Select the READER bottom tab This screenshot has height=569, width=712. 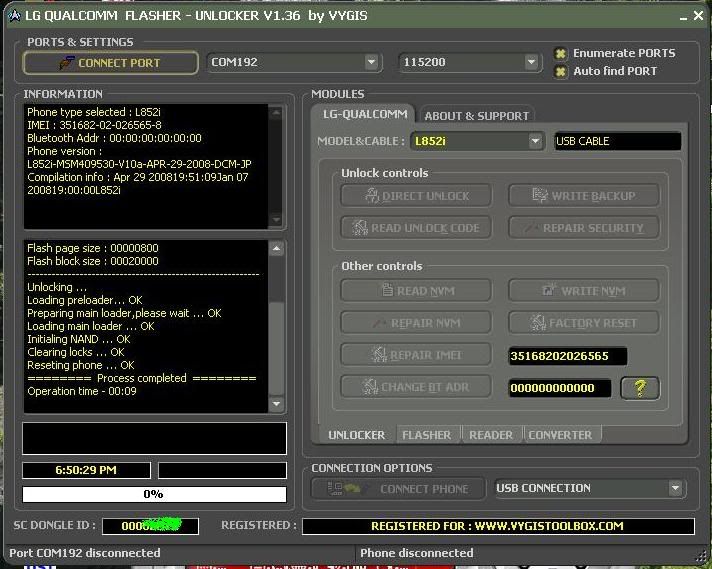pos(491,435)
